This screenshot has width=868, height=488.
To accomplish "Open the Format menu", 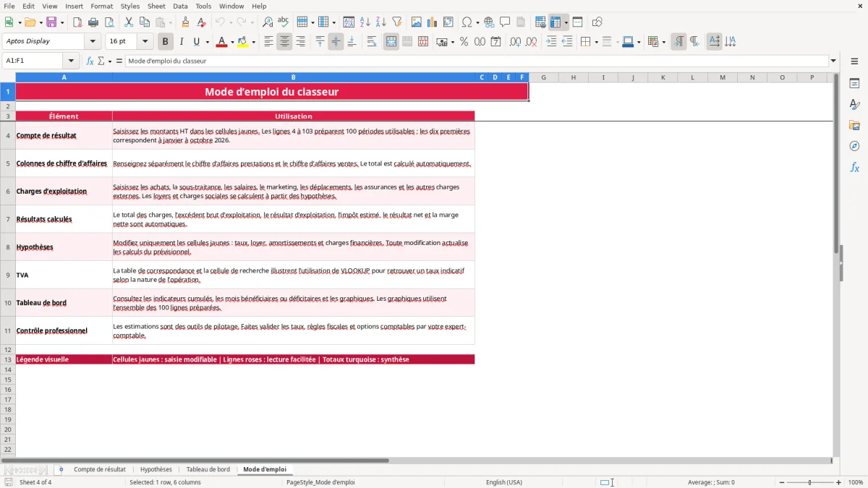I will [101, 6].
